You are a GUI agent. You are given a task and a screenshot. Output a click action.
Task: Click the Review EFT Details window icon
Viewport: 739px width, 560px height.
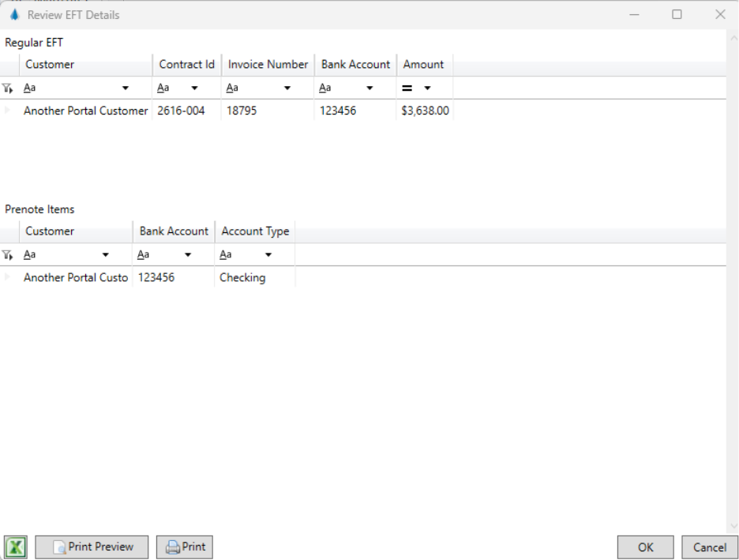[x=14, y=14]
